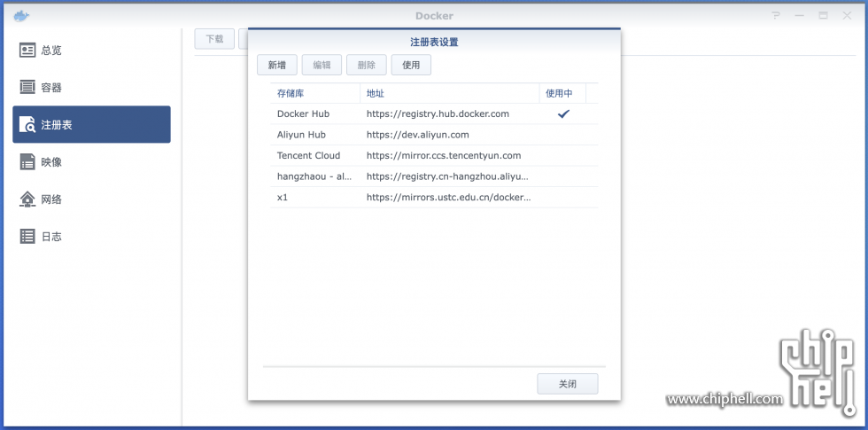The height and width of the screenshot is (430, 868).
Task: Click address https://mirror.ccs.tencentyun.com
Action: tap(444, 156)
